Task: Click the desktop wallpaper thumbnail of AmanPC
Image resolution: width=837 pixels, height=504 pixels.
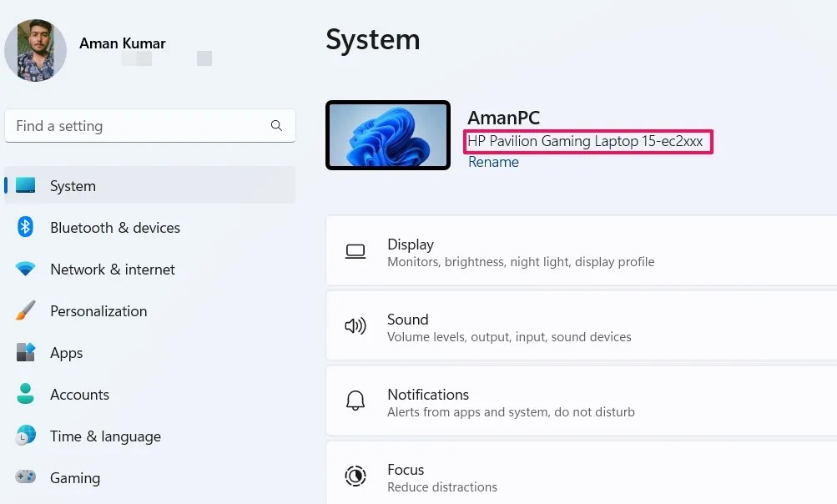Action: pyautogui.click(x=388, y=135)
